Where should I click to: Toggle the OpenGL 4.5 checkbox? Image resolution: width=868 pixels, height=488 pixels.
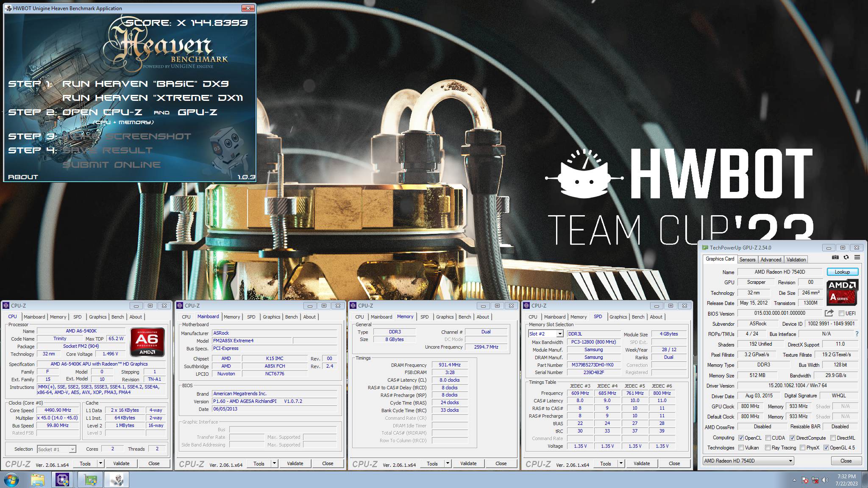[x=826, y=448]
